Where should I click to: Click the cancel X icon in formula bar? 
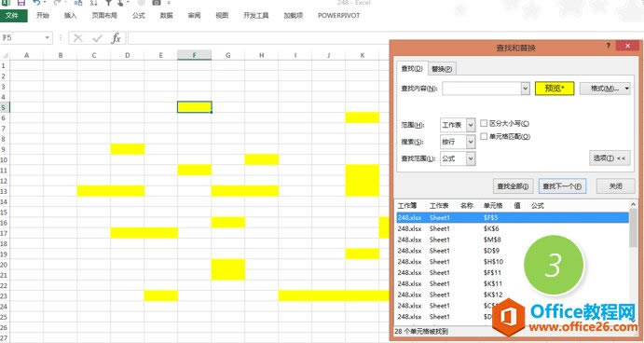tap(78, 38)
